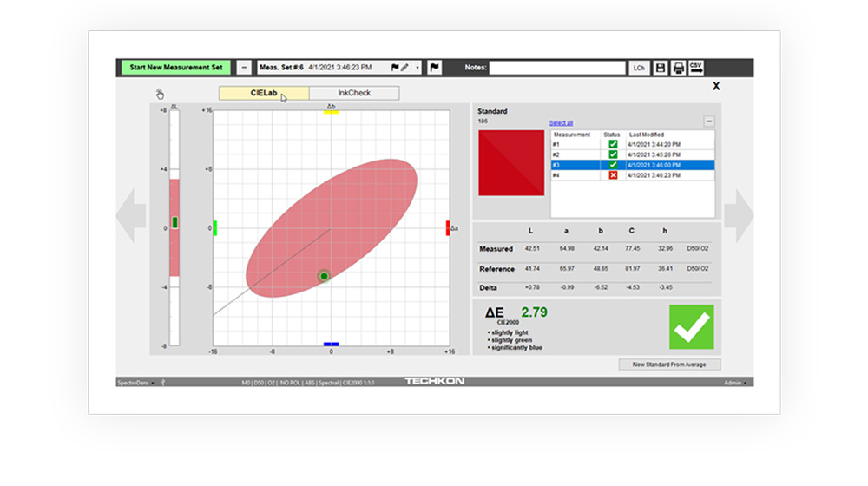
Task: Click the large green checkmark pass icon
Action: [x=691, y=326]
